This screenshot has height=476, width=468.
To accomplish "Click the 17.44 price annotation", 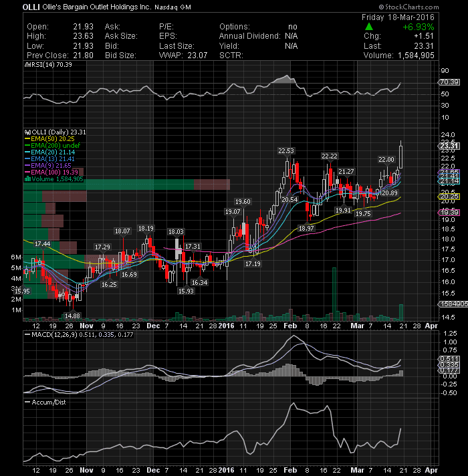I will (43, 244).
